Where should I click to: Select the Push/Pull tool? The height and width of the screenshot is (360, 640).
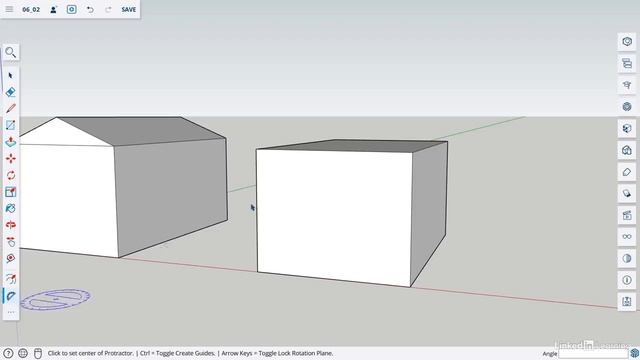tap(11, 142)
